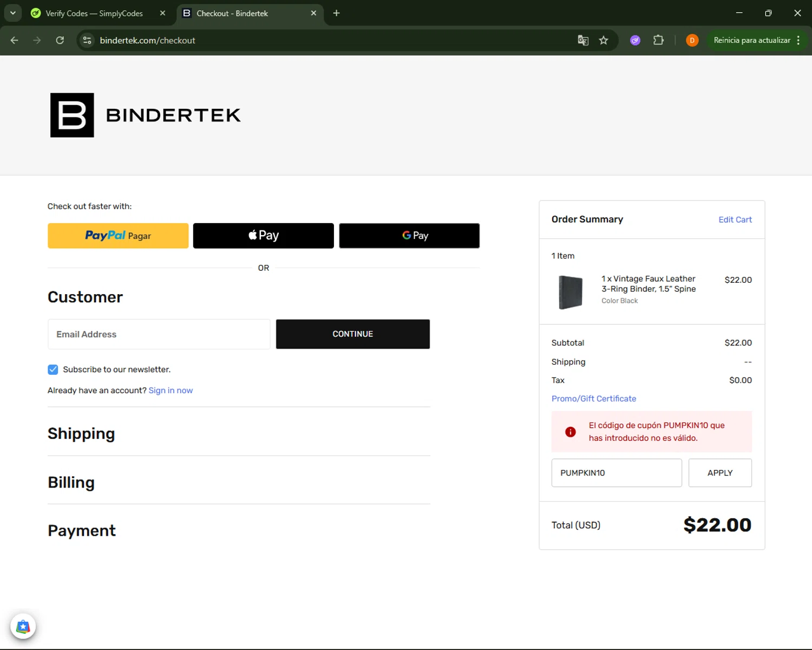812x650 pixels.
Task: Open the Extensions puzzle icon
Action: [x=658, y=40]
